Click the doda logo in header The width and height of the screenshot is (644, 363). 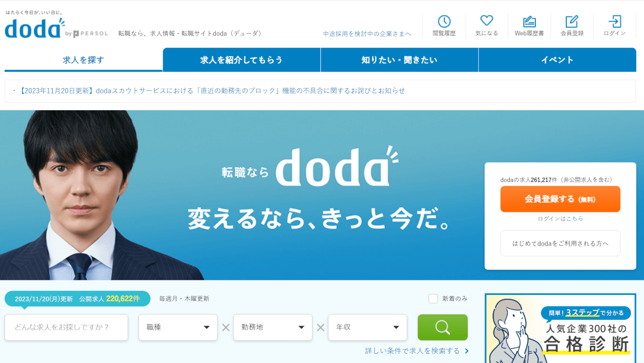point(35,28)
